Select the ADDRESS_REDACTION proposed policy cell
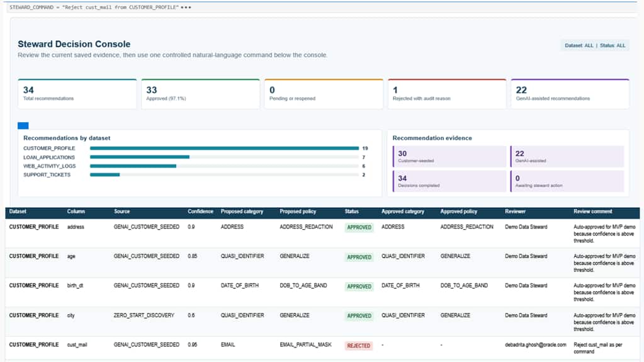 tap(306, 227)
